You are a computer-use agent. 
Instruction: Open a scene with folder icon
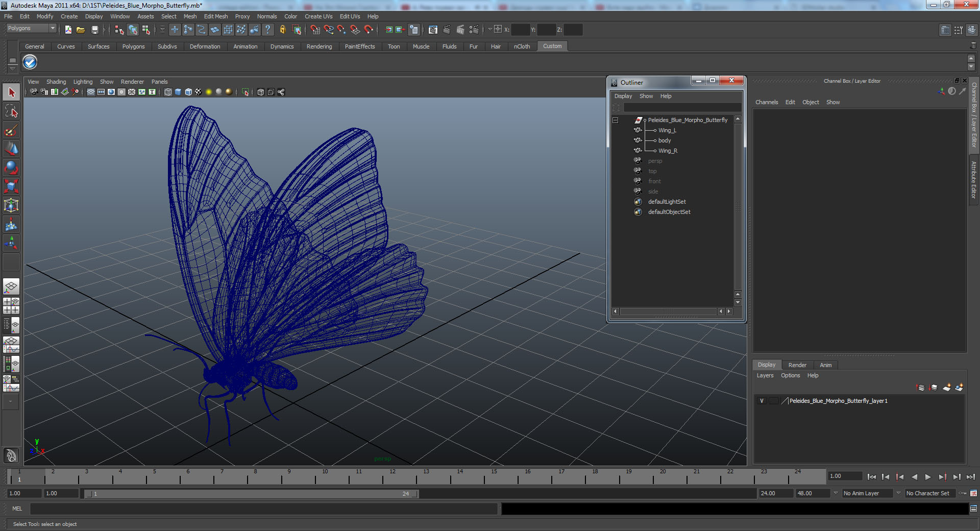(81, 30)
